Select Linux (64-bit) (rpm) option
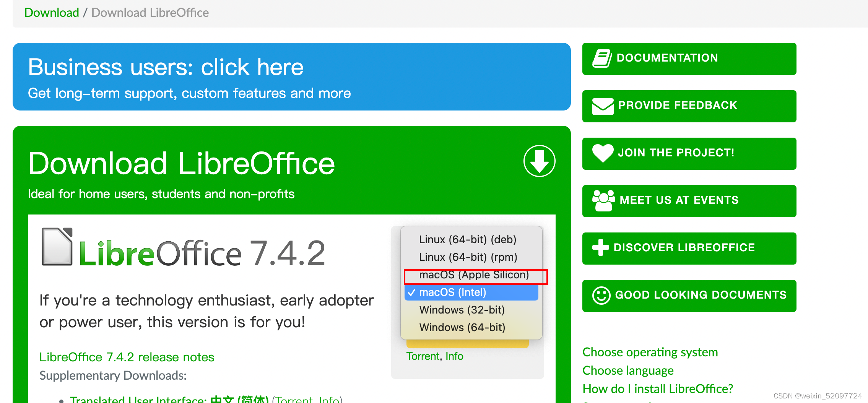868x403 pixels. pos(471,257)
